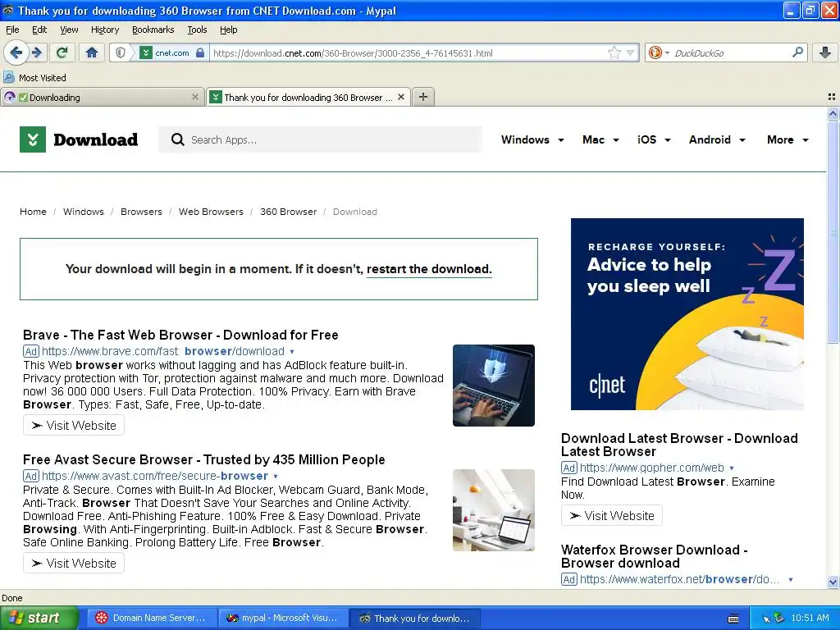Click the secure connection padlock icon
840x630 pixels.
[200, 52]
